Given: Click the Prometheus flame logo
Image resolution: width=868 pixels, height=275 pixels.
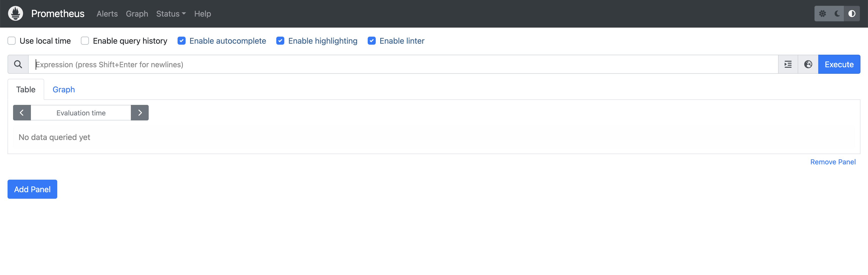Looking at the screenshot, I should click(16, 14).
